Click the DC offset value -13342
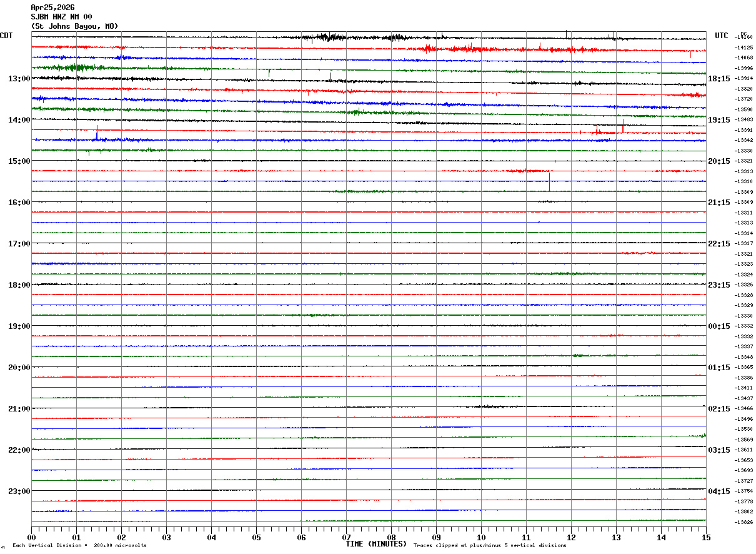The image size is (756, 554). point(744,141)
